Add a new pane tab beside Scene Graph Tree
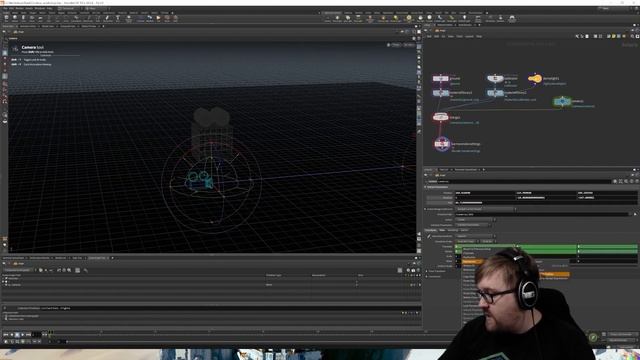 [113, 258]
